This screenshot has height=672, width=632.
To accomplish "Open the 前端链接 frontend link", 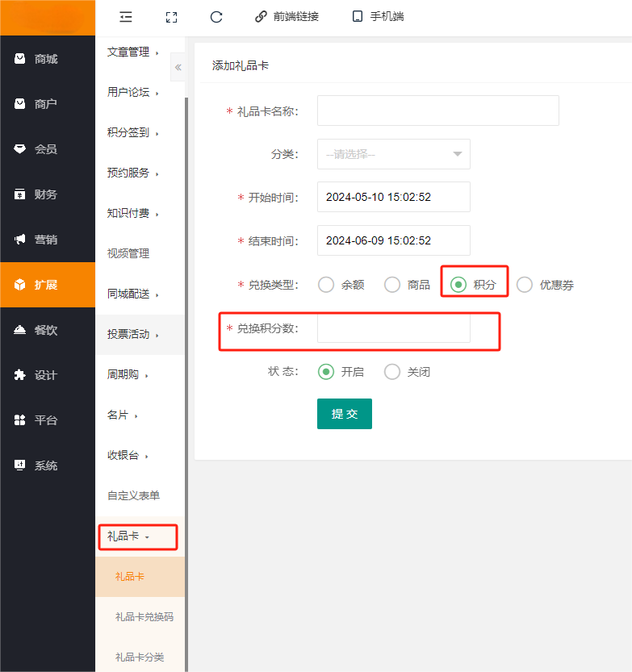I will click(287, 16).
